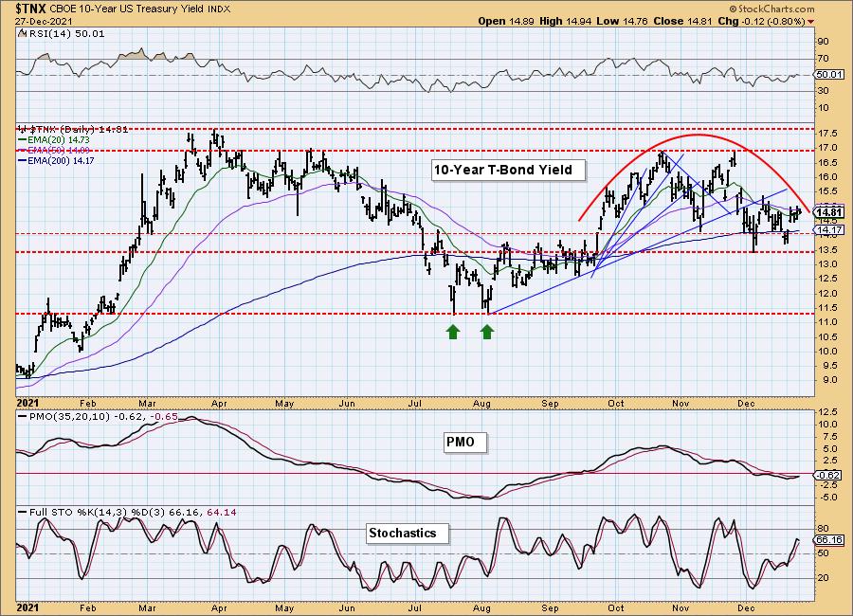
Task: Click the 14.81 last price tag on right axis
Action: click(x=829, y=212)
